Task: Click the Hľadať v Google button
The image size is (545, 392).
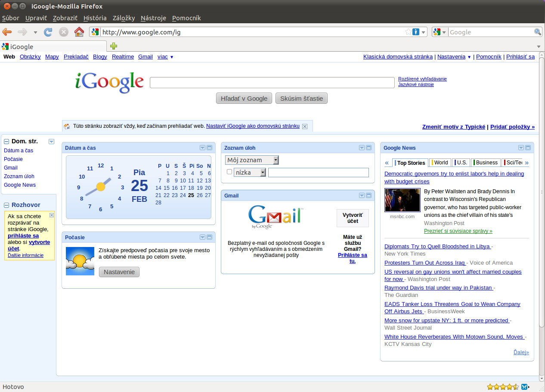Action: [244, 99]
